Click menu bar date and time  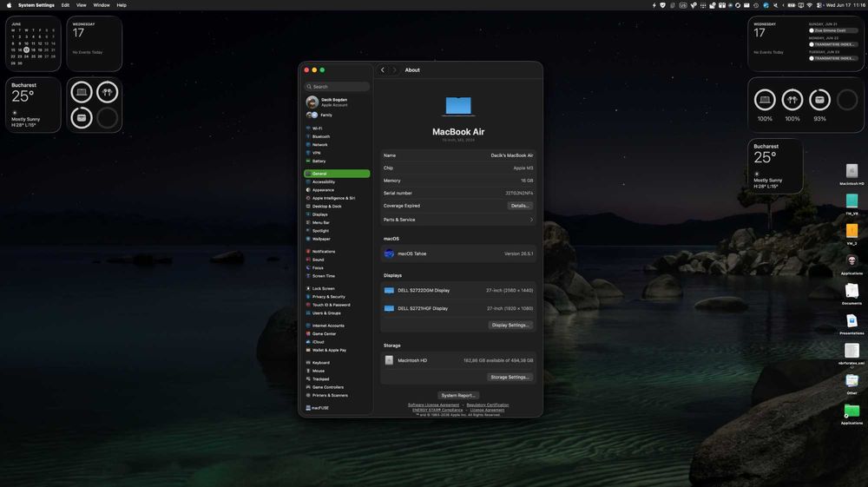(845, 5)
